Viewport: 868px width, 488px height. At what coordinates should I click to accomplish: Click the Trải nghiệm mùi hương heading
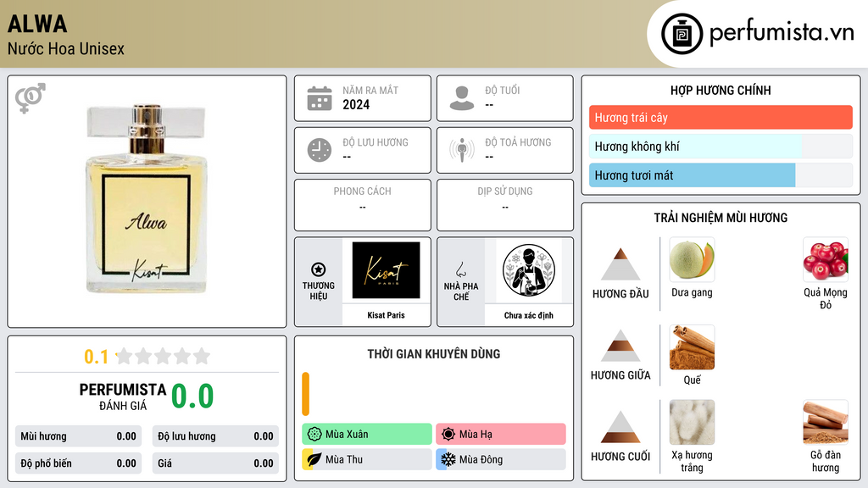point(721,218)
